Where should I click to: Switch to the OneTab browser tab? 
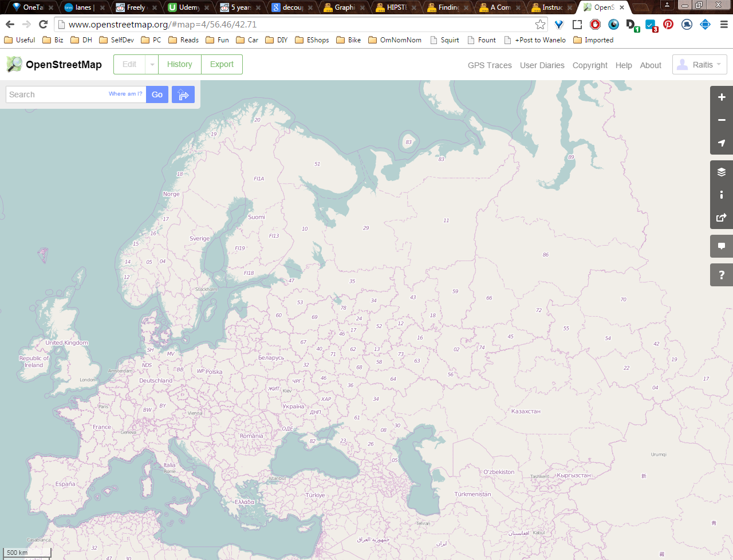coord(33,7)
